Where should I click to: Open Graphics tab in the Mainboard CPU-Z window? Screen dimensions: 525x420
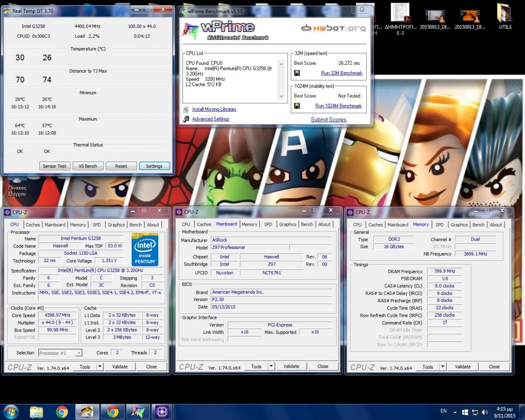288,224
